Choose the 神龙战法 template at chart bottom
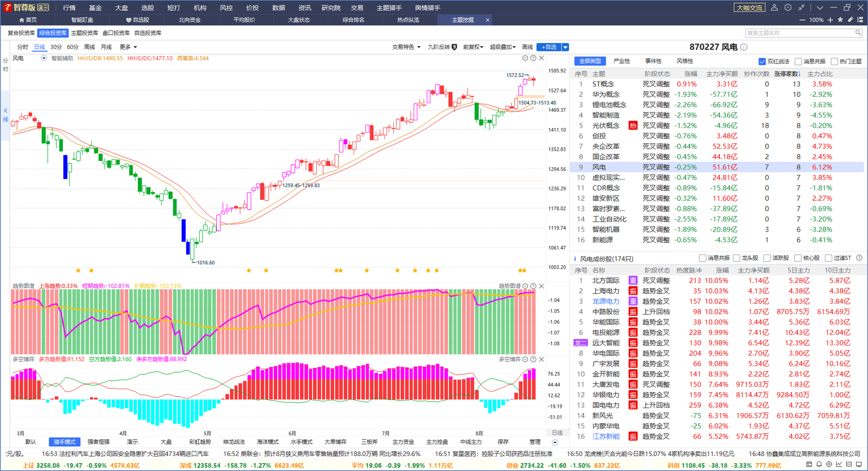Screen dimensions: 868x471 (234, 442)
